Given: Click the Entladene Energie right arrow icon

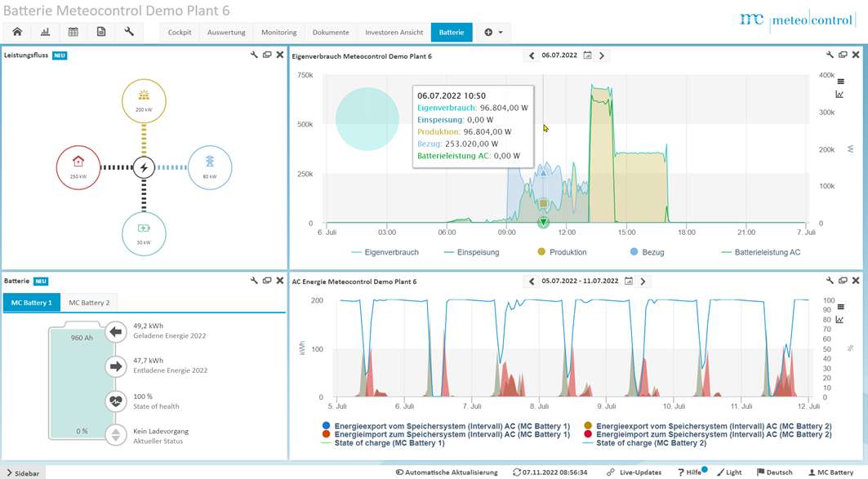Looking at the screenshot, I should pyautogui.click(x=116, y=366).
